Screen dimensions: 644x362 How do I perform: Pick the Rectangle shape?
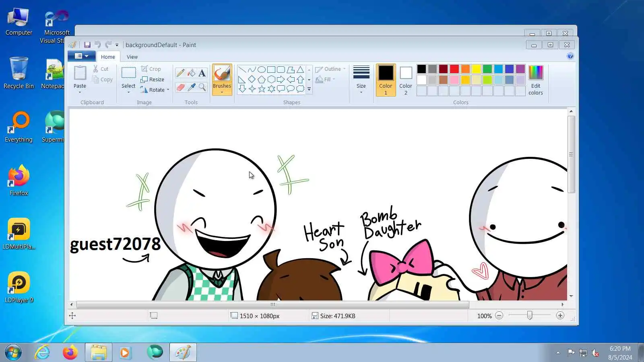point(271,70)
